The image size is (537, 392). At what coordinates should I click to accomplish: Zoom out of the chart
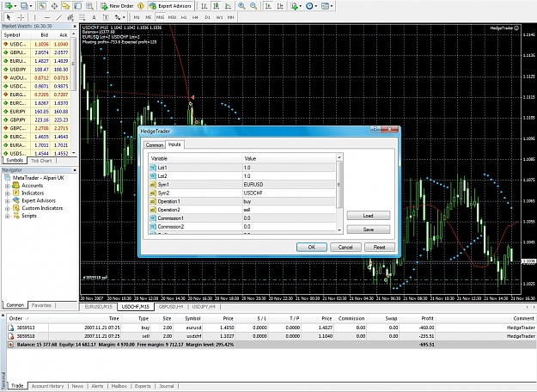[253, 6]
